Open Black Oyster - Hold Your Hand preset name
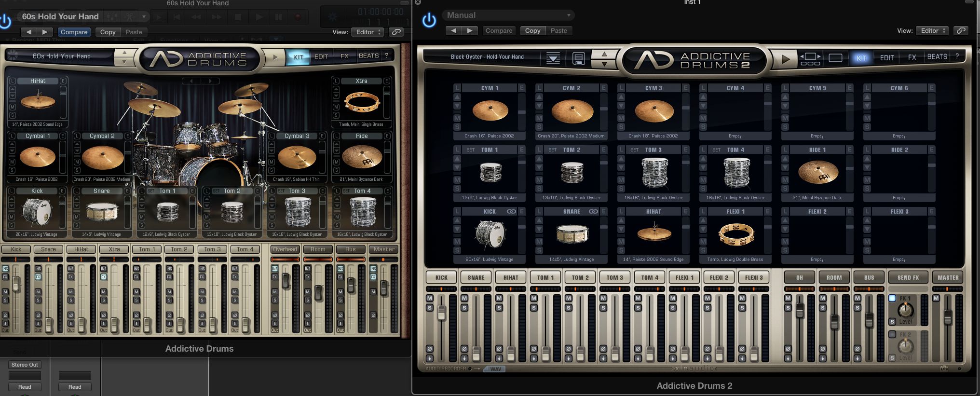Screen dimensions: 980x396 click(487, 57)
